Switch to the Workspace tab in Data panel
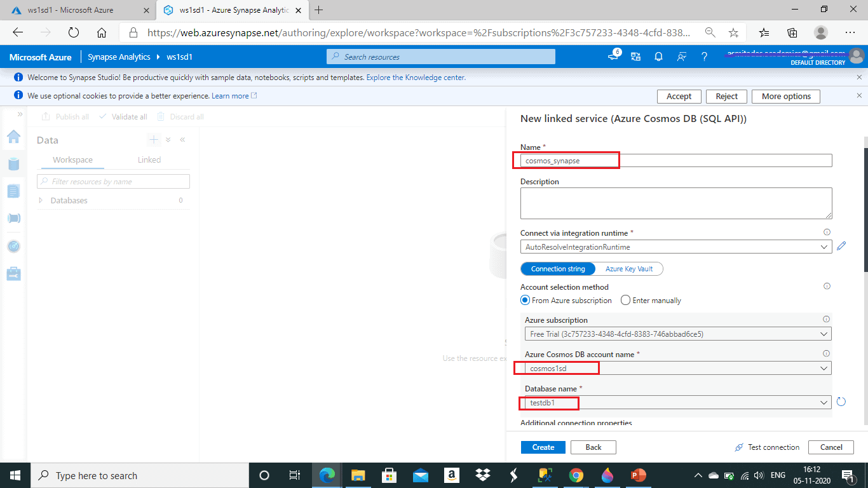 point(72,160)
